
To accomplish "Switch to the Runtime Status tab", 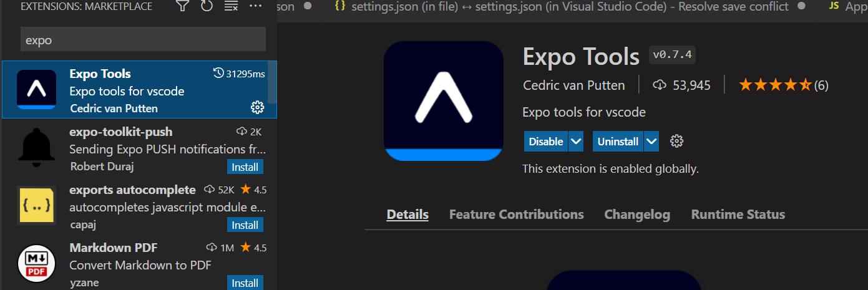I will 738,215.
